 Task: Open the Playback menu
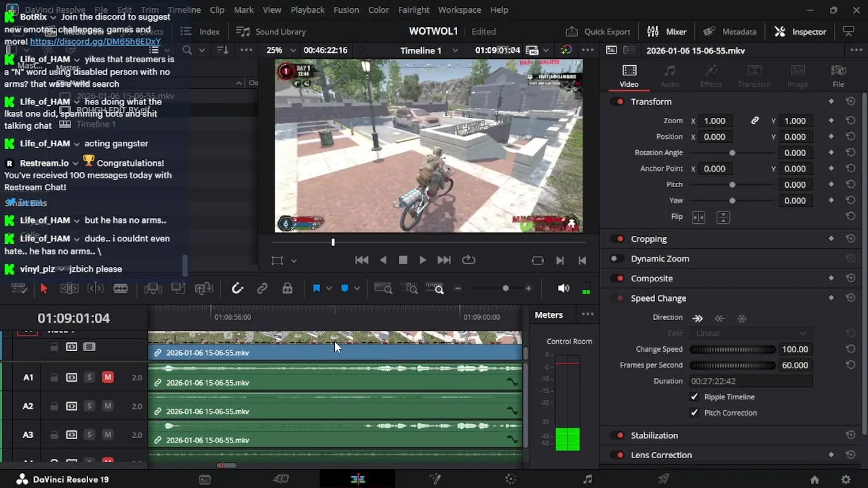pos(307,10)
